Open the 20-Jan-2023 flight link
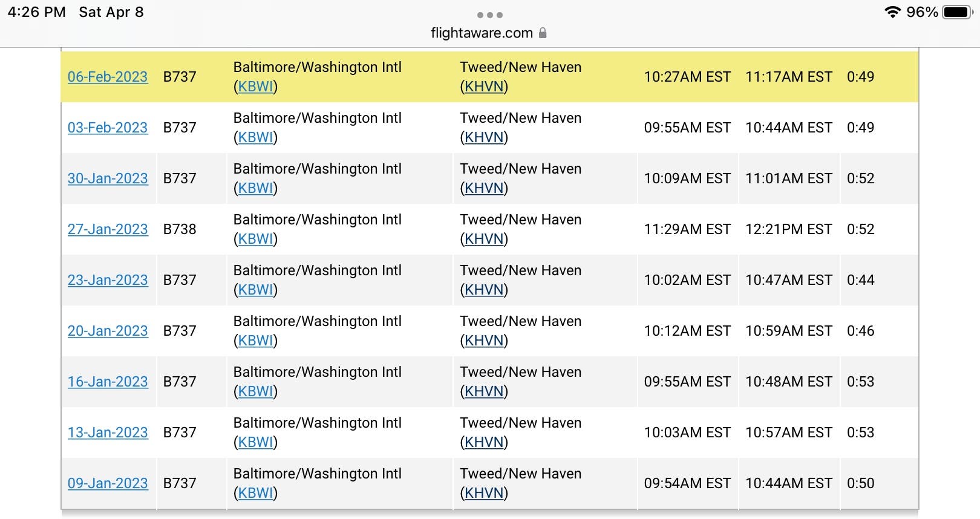Image resolution: width=980 pixels, height=519 pixels. [x=108, y=331]
